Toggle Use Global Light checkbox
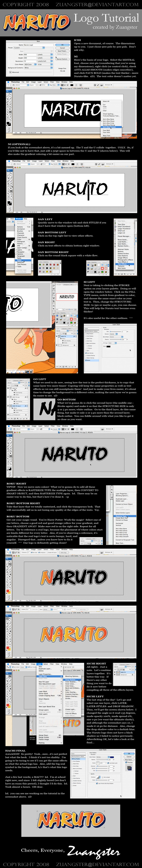The width and height of the screenshot is (142, 868). (x=109, y=763)
